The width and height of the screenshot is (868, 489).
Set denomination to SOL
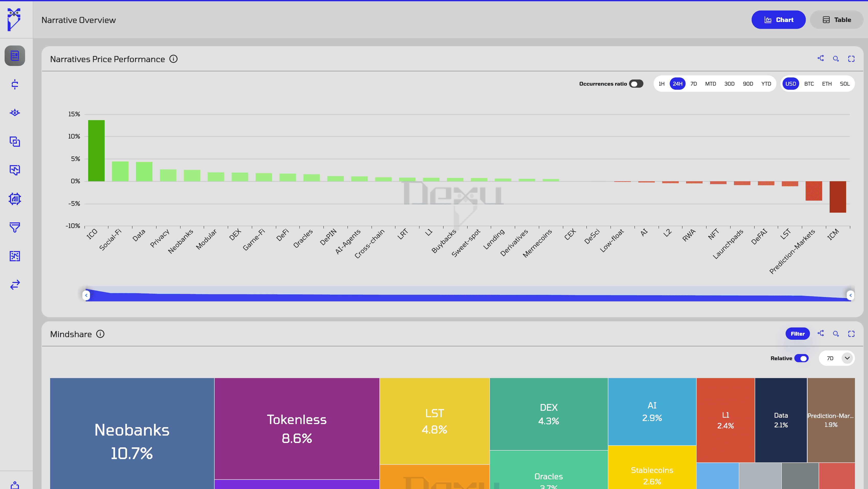(x=844, y=84)
